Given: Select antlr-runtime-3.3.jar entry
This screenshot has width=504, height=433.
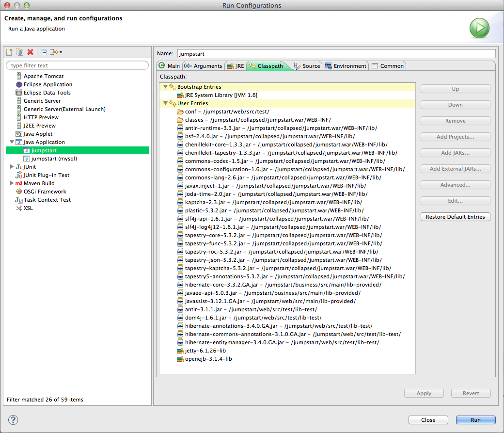Looking at the screenshot, I should [x=277, y=128].
